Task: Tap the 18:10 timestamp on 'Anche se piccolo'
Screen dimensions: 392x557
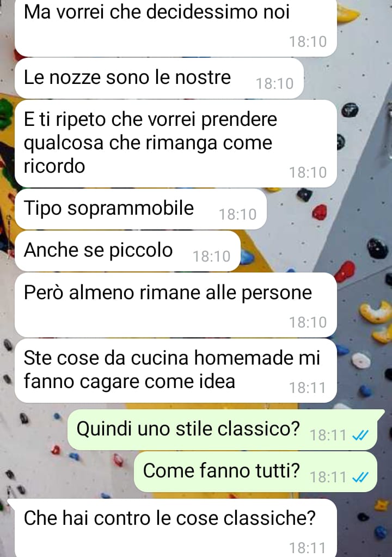Action: pyautogui.click(x=211, y=256)
